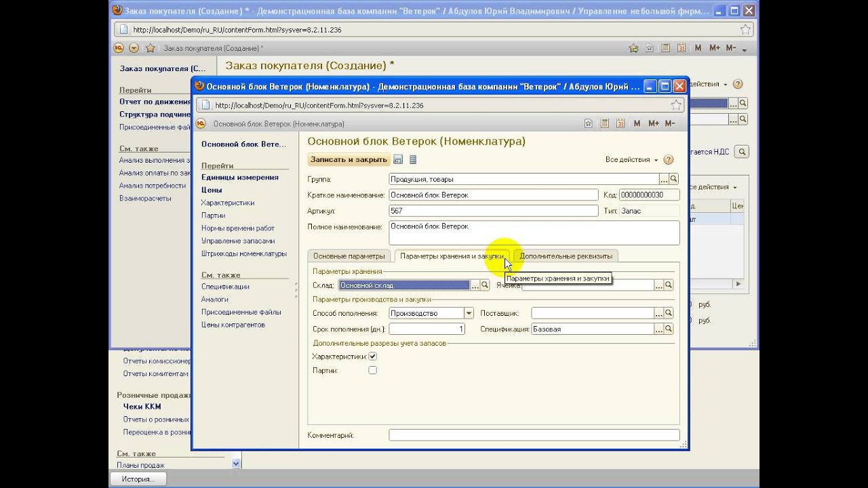Go to Единицы измерения
Image resolution: width=868 pixels, height=488 pixels.
click(240, 178)
